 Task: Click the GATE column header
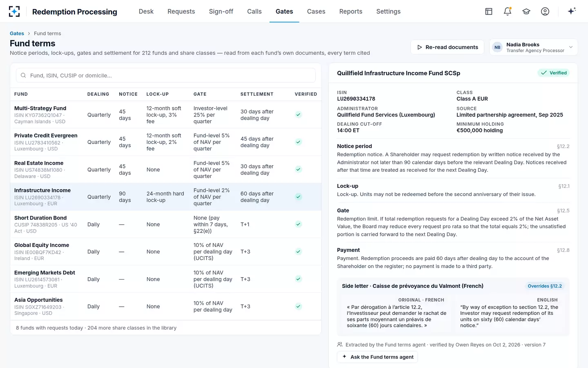(200, 94)
